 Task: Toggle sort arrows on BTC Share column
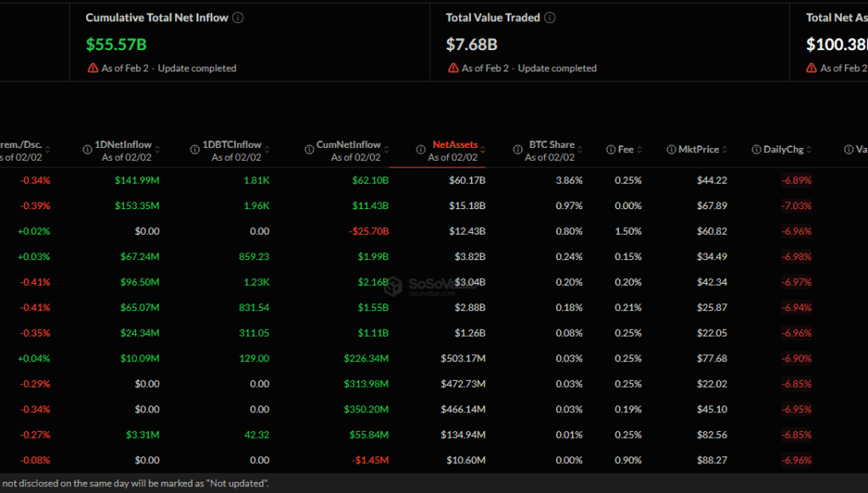tap(582, 145)
